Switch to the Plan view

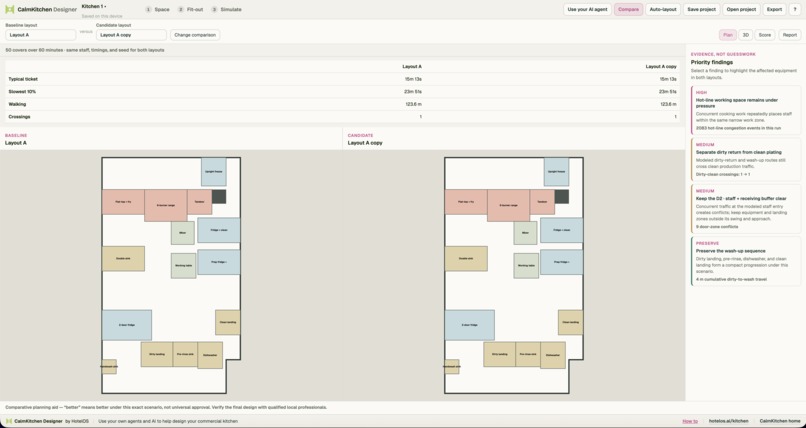coord(727,35)
